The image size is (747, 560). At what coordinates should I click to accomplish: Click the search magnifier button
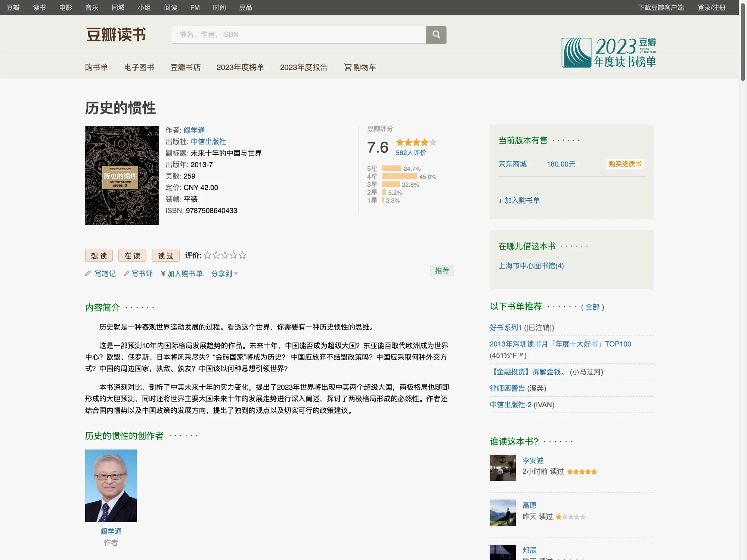pyautogui.click(x=436, y=35)
